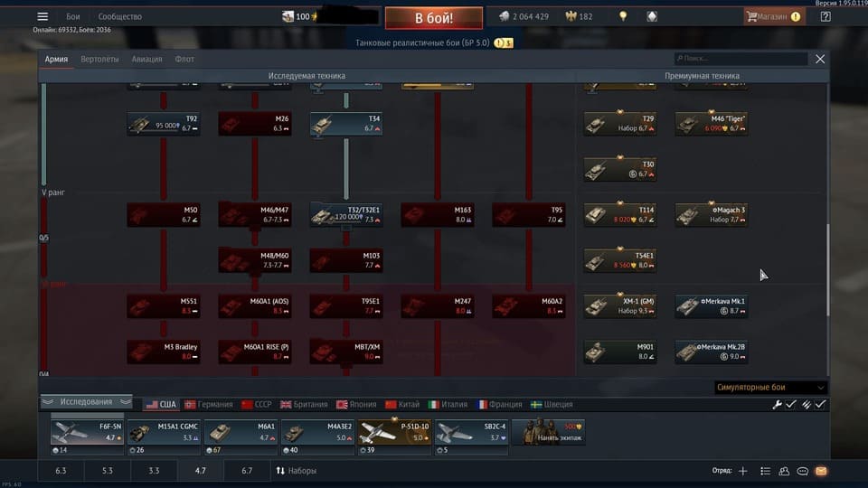This screenshot has width=868, height=488.
Task: Click the help question mark icon
Action: pyautogui.click(x=826, y=16)
